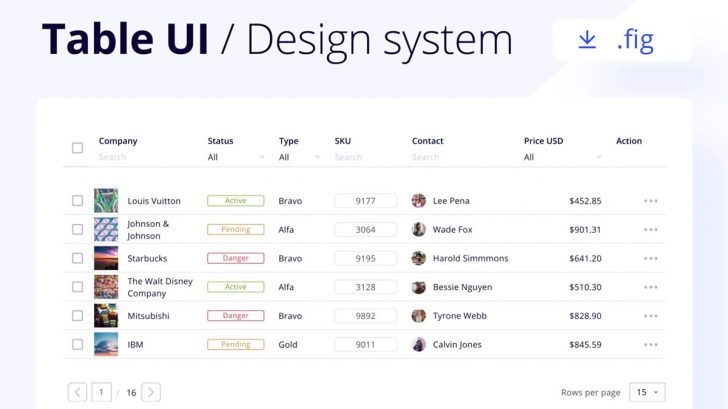Image resolution: width=728 pixels, height=409 pixels.
Task: Open action menu for Louis Vuitton row
Action: point(650,201)
